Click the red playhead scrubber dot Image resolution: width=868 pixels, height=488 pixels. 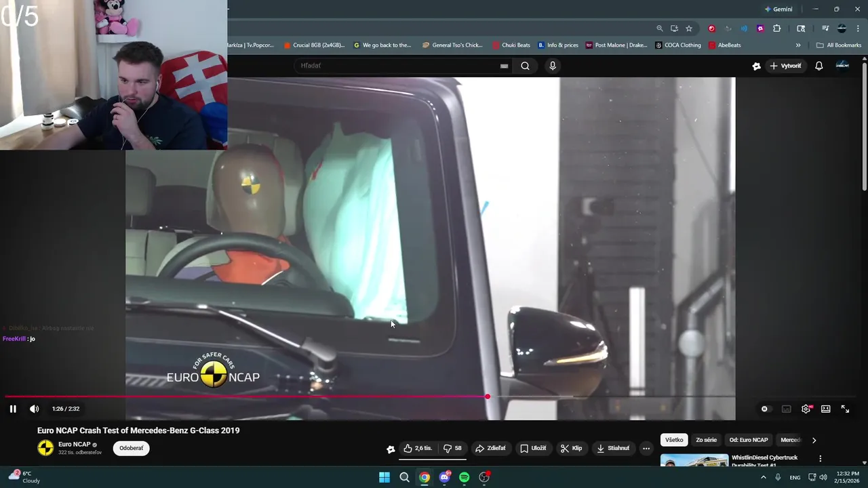click(x=487, y=396)
